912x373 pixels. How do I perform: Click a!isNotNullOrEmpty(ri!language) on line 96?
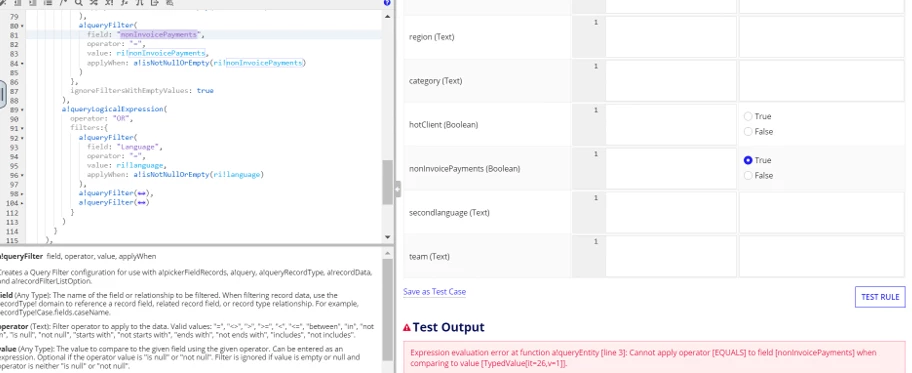198,175
